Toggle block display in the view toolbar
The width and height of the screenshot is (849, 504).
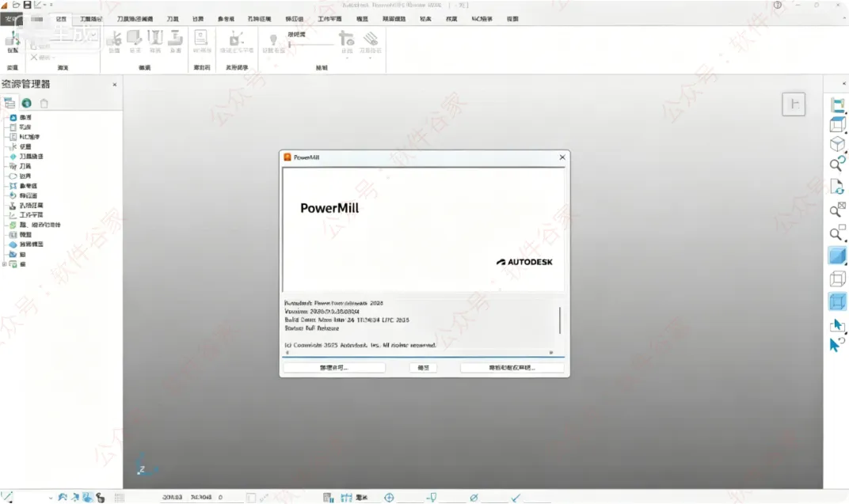tap(837, 301)
